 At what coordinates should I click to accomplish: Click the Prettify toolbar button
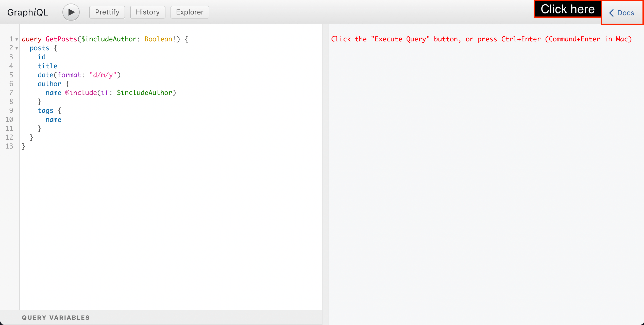[107, 12]
